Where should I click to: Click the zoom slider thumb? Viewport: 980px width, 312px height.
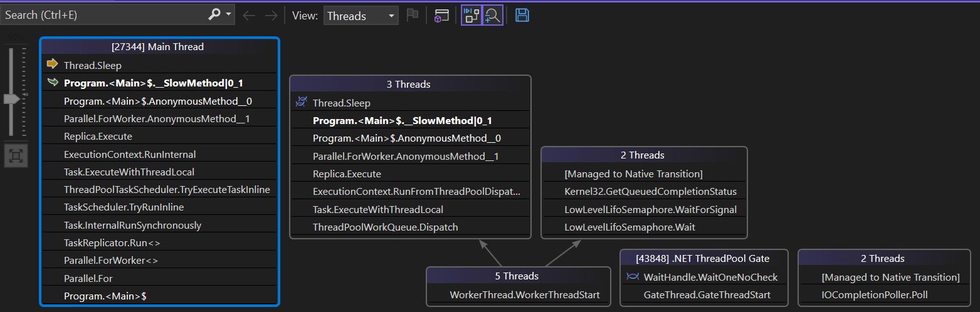click(x=11, y=99)
